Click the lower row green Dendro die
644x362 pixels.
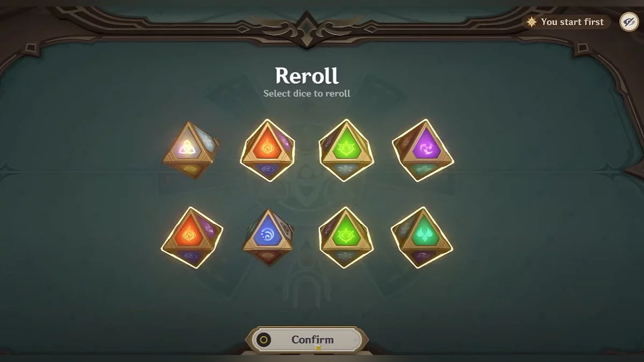[346, 238]
